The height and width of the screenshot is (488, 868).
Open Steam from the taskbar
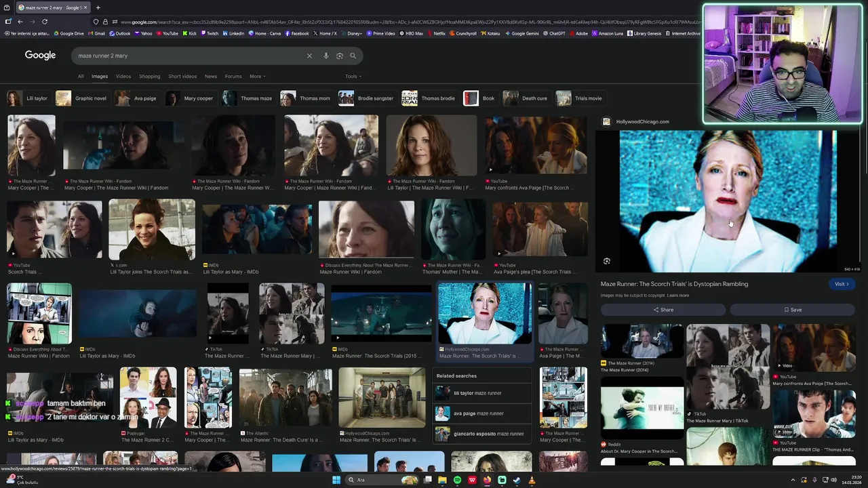517,480
